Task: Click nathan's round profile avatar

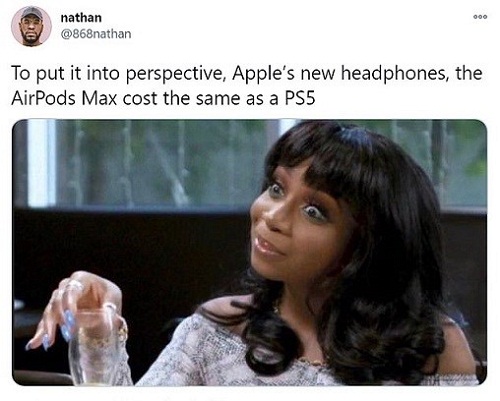Action: [31, 26]
